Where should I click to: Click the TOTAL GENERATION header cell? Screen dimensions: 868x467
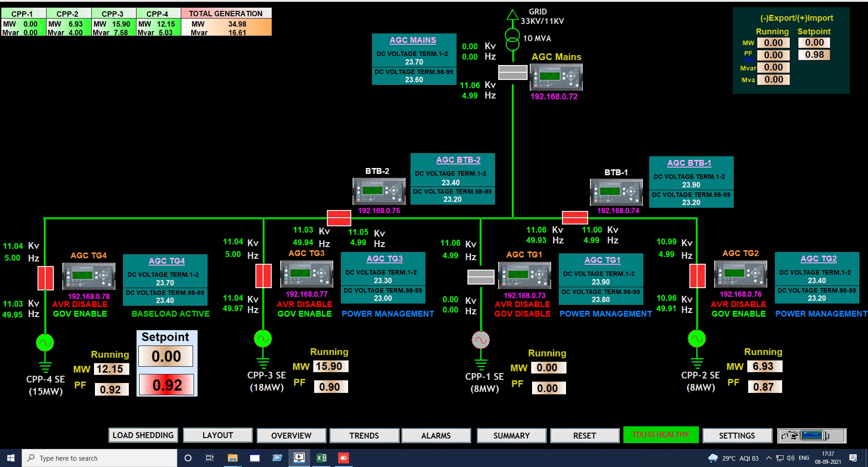(226, 14)
